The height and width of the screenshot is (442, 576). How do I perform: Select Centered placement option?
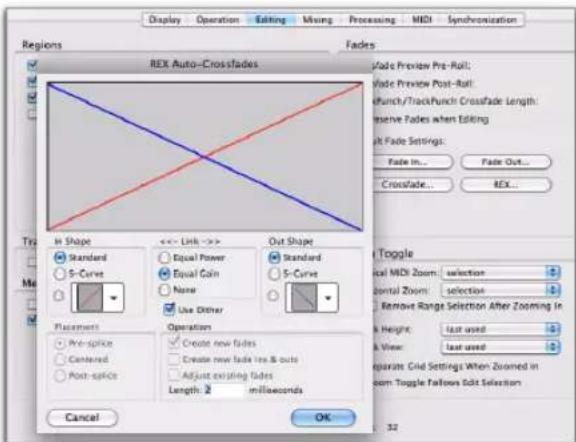60,360
